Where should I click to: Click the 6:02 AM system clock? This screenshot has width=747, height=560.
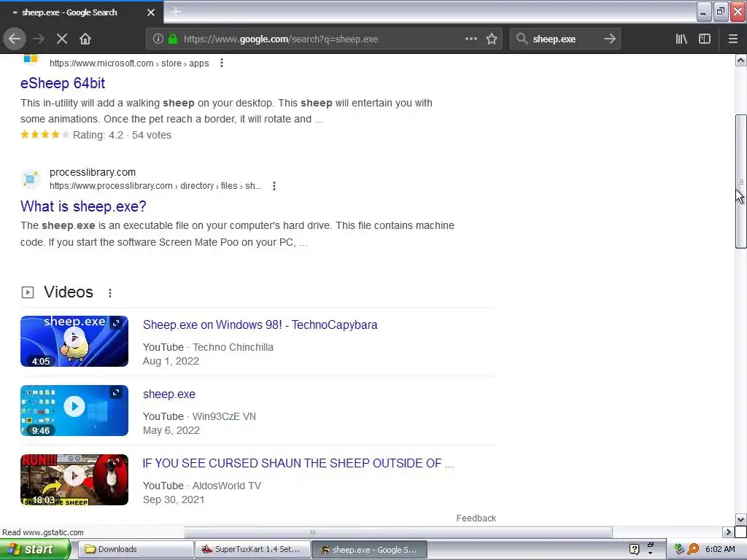(x=720, y=550)
